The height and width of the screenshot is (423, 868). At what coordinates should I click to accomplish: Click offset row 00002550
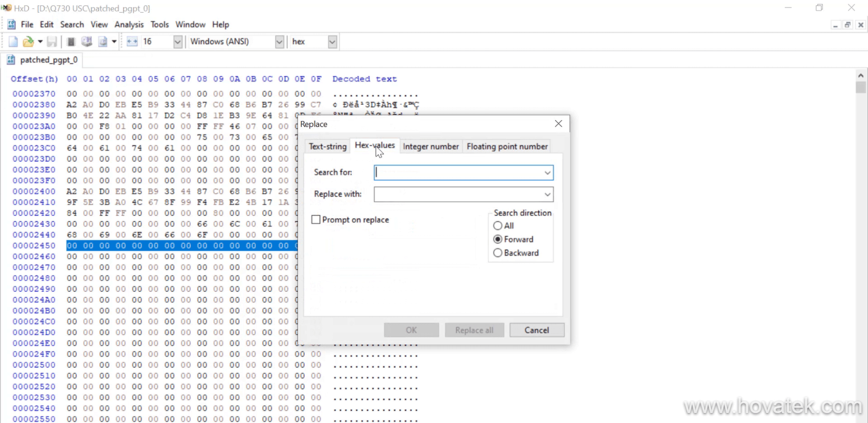(34, 419)
